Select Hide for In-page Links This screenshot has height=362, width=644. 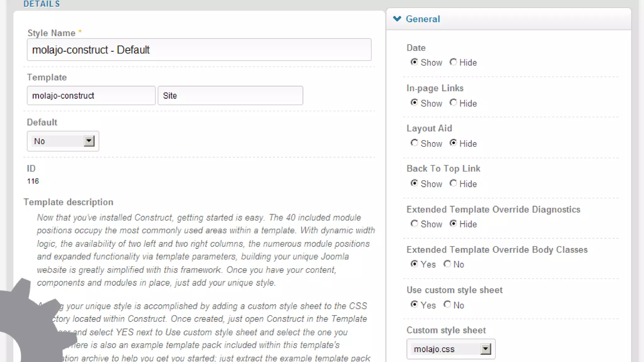pyautogui.click(x=453, y=102)
